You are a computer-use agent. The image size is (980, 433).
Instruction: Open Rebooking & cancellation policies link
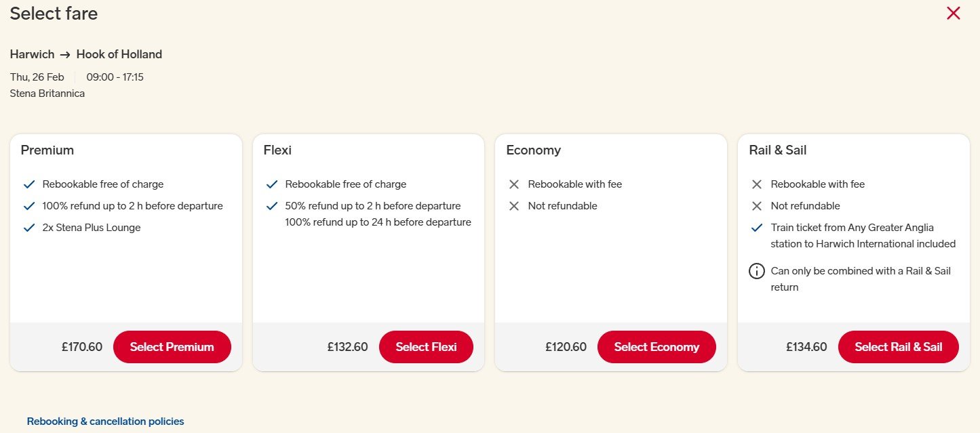(x=105, y=421)
